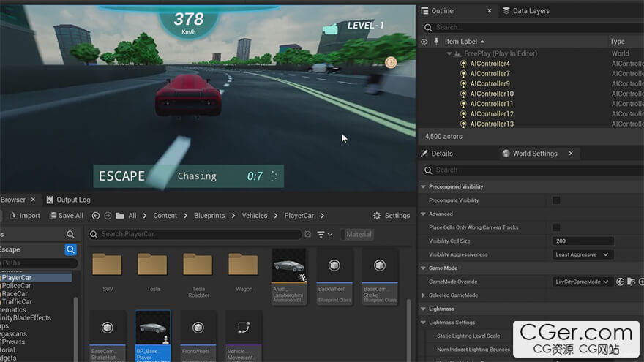The width and height of the screenshot is (644, 362).
Task: Click the folder icon before All
Action: [120, 216]
